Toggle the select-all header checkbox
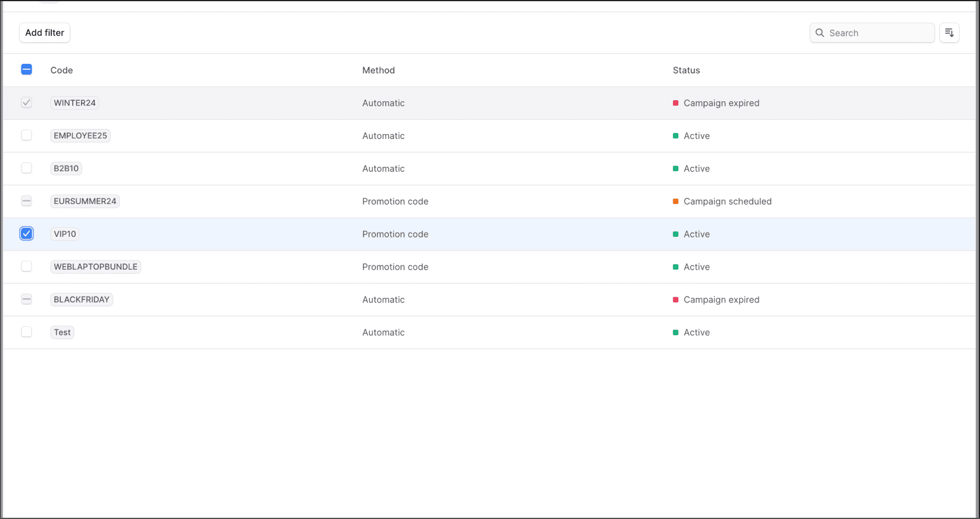 point(26,70)
